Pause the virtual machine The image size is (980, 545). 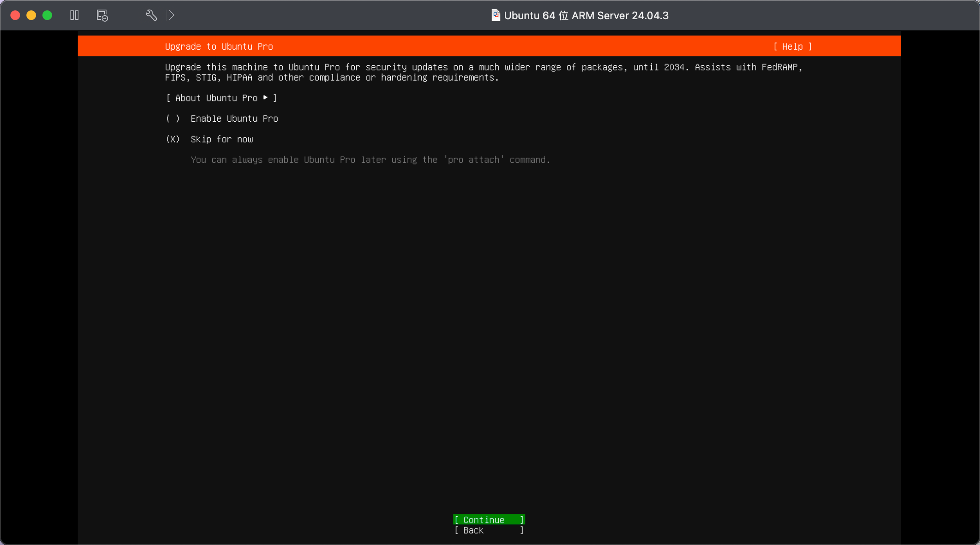point(74,15)
